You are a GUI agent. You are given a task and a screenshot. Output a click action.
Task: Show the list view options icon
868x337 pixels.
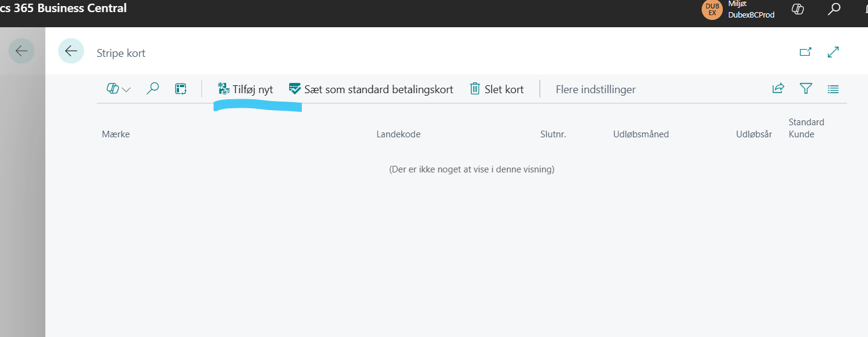pyautogui.click(x=833, y=89)
